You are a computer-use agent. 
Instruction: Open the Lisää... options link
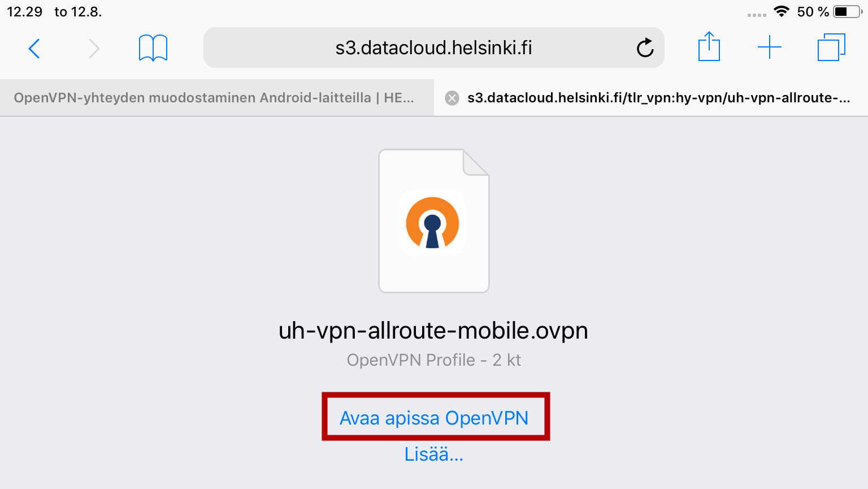(x=434, y=454)
